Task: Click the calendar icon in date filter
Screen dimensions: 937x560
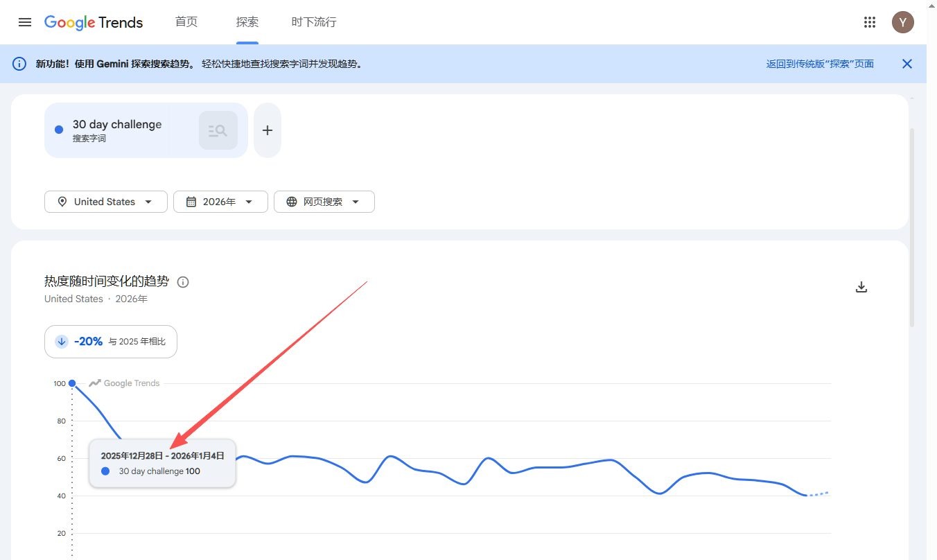Action: (191, 202)
